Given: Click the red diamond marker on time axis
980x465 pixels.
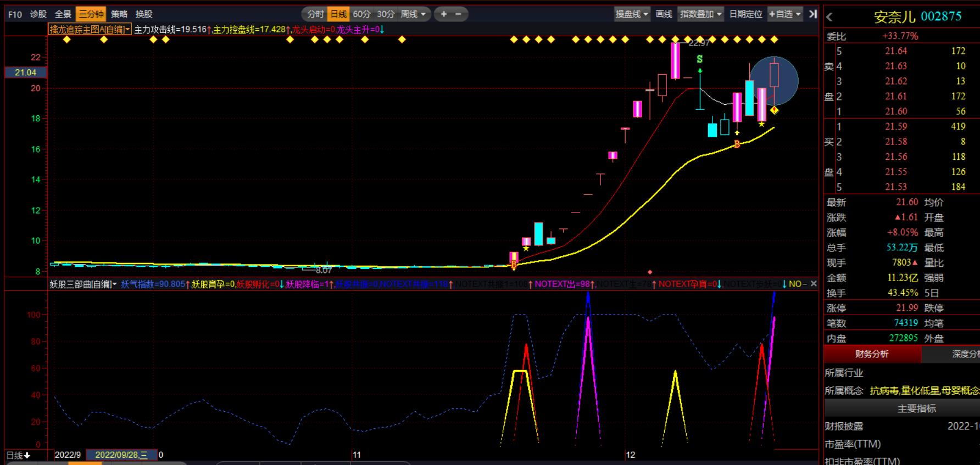Looking at the screenshot, I should click(650, 272).
